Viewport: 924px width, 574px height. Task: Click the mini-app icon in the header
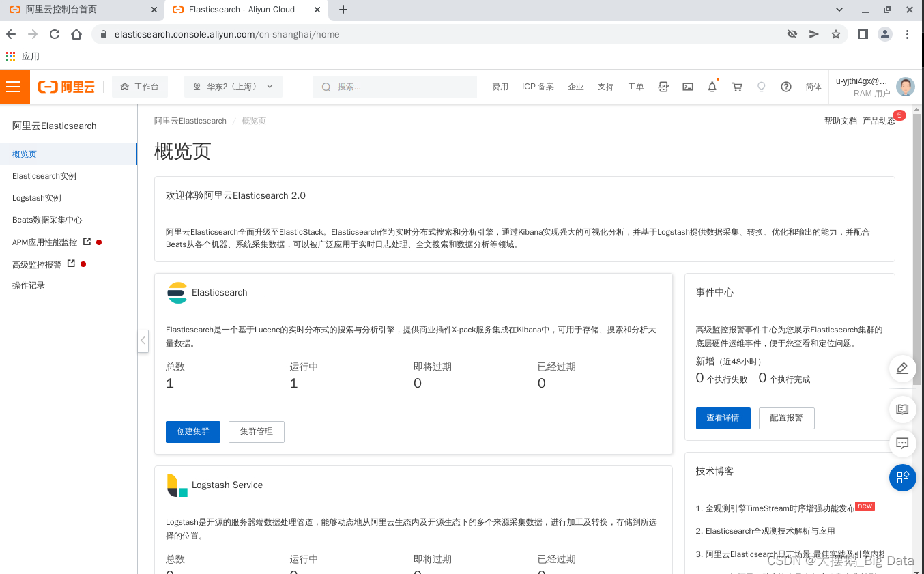(x=663, y=87)
